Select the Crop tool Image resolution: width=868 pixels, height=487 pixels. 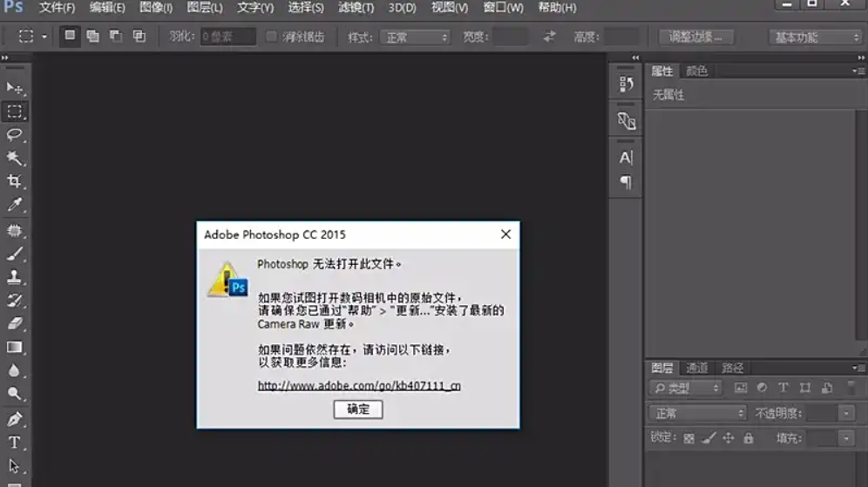click(x=15, y=182)
